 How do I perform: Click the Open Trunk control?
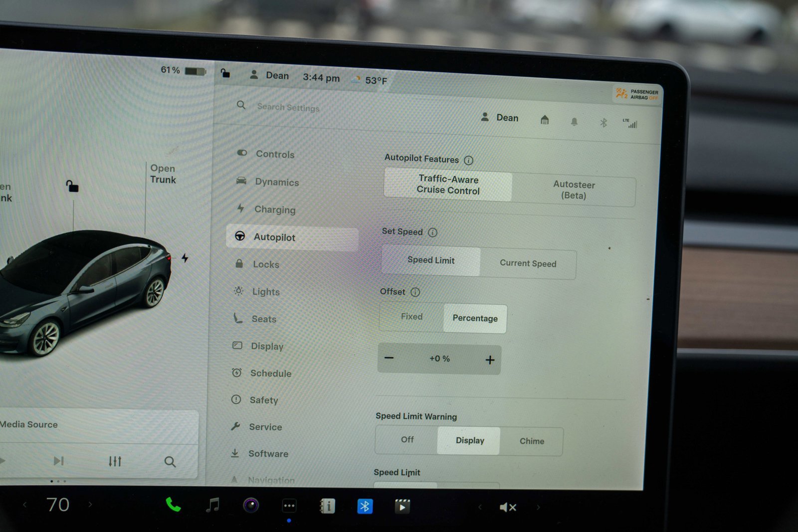163,175
